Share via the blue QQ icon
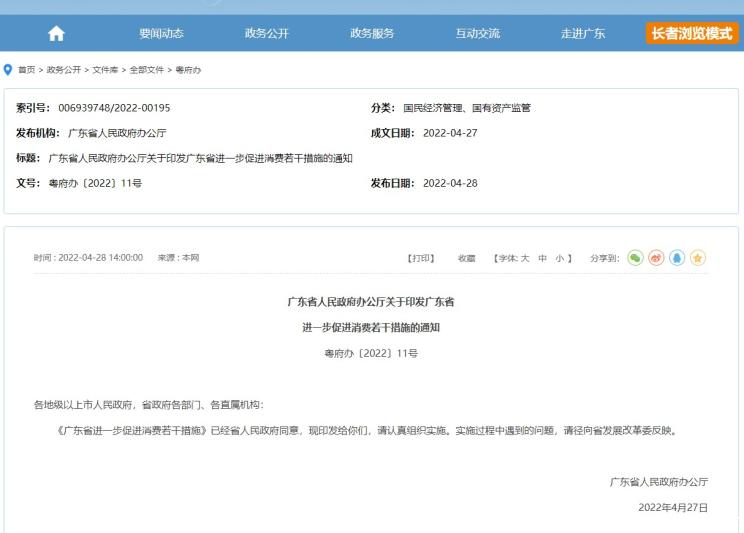Image resolution: width=744 pixels, height=533 pixels. [676, 258]
